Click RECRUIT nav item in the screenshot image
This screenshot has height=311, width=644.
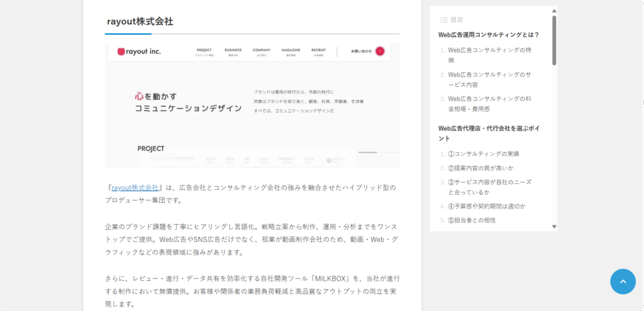point(318,52)
